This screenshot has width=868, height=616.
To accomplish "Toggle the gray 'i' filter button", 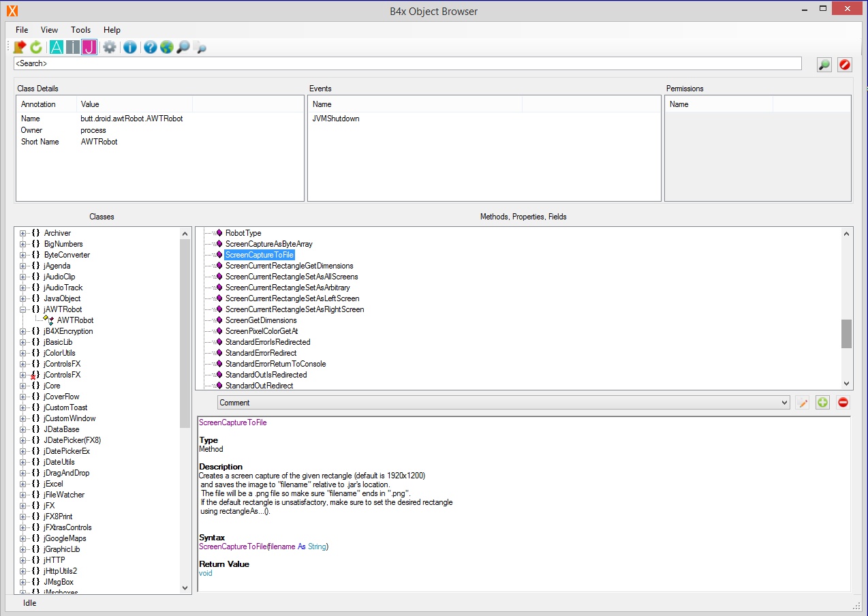I will [x=72, y=47].
